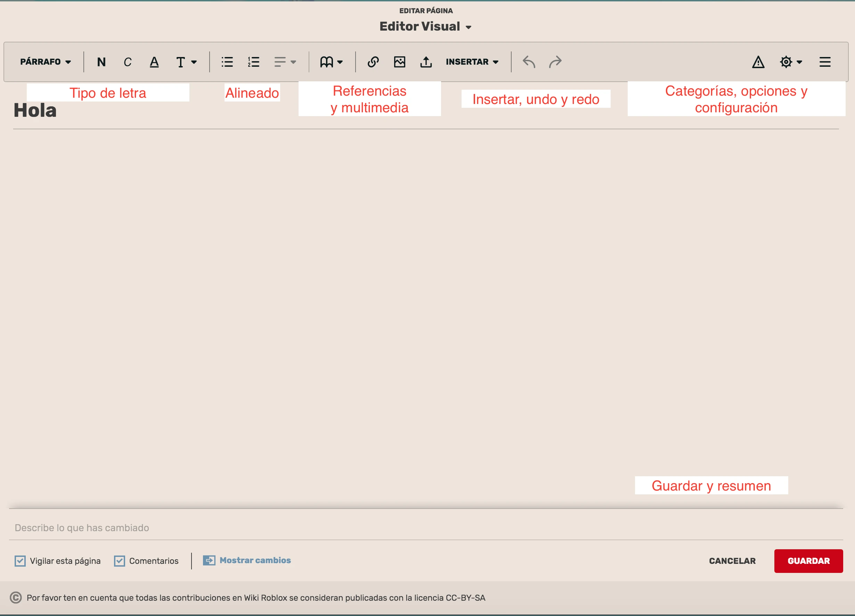
Task: Open the Editor Visual mode dropdown
Action: (x=425, y=26)
